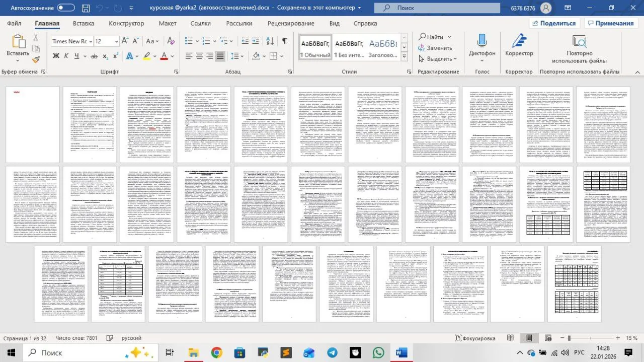Center-align text using the alignment icon
The image size is (644, 362).
tap(199, 56)
